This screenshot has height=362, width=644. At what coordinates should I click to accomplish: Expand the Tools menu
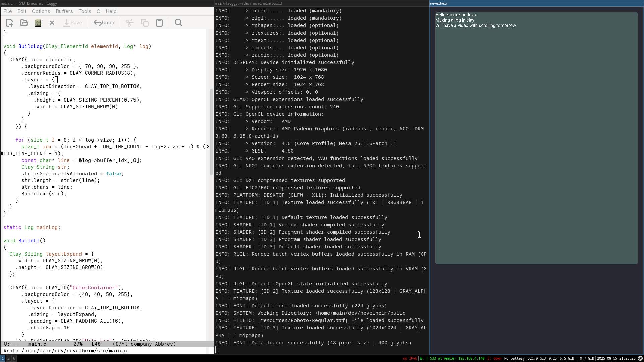85,11
